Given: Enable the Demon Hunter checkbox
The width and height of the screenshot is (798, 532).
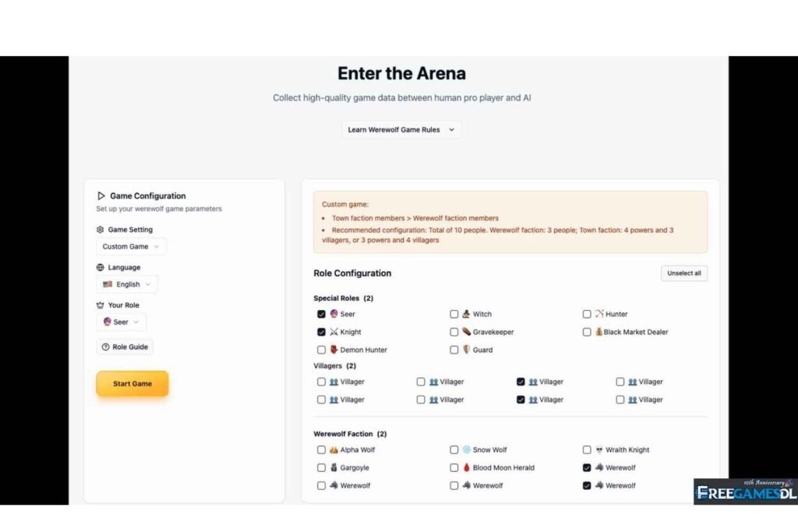Looking at the screenshot, I should 321,350.
